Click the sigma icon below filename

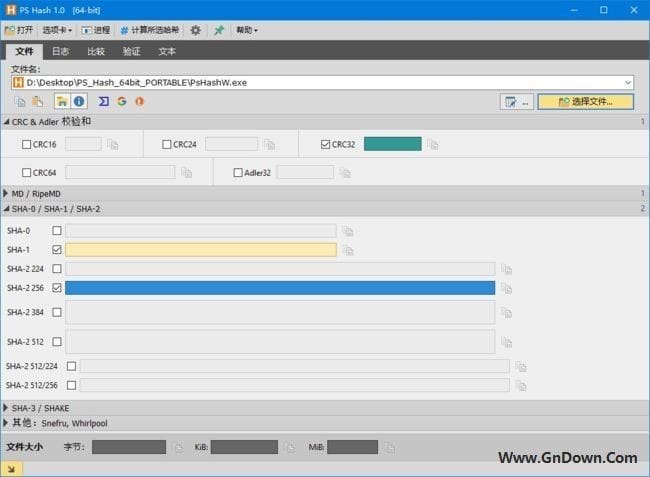[103, 101]
